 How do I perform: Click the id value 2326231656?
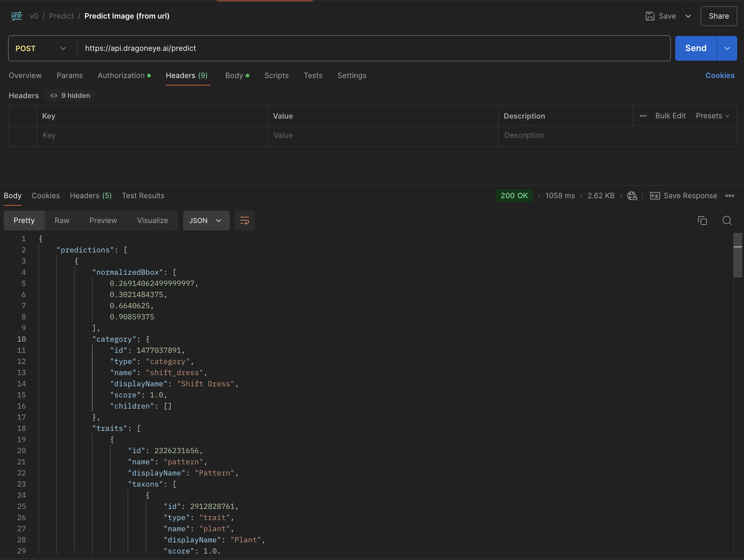click(176, 450)
